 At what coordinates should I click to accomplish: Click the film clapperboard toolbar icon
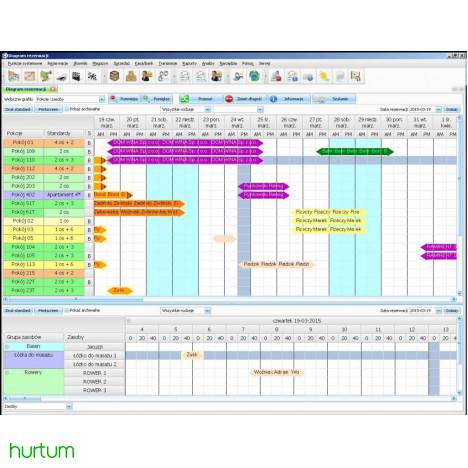click(x=76, y=76)
